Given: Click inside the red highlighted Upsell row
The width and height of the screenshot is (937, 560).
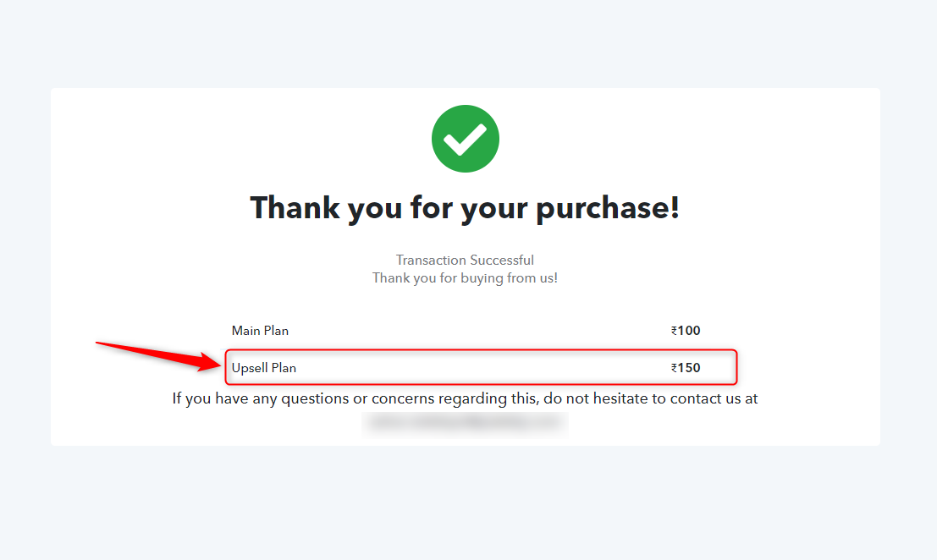Looking at the screenshot, I should click(481, 367).
